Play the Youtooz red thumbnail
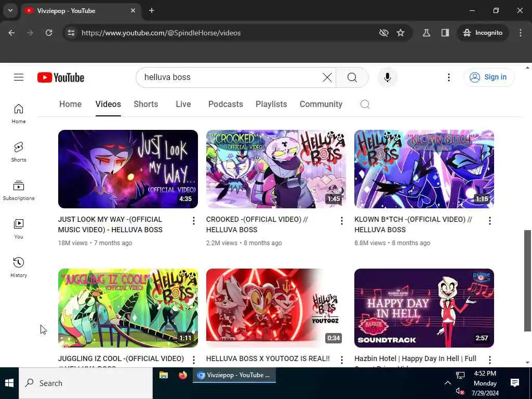Viewport: 532px width, 399px height. [x=276, y=308]
